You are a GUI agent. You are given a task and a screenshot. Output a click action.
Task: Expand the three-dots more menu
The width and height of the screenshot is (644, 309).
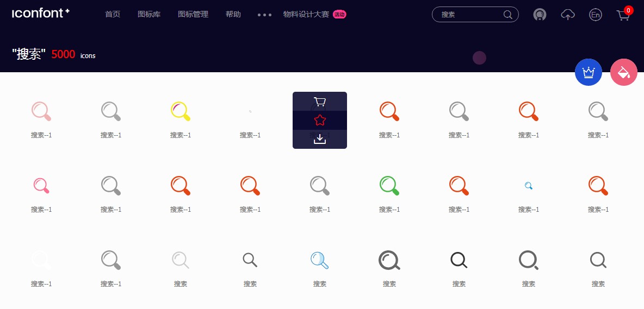click(264, 15)
